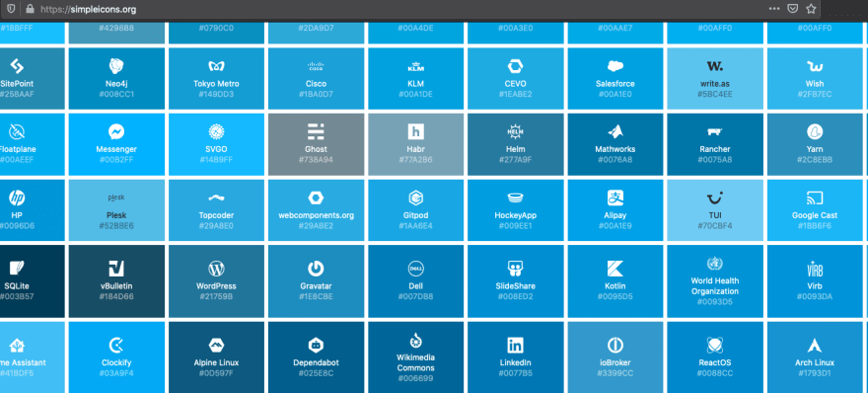Click the Arch Linux logo icon
Viewport: 868px width, 393px height.
(815, 346)
